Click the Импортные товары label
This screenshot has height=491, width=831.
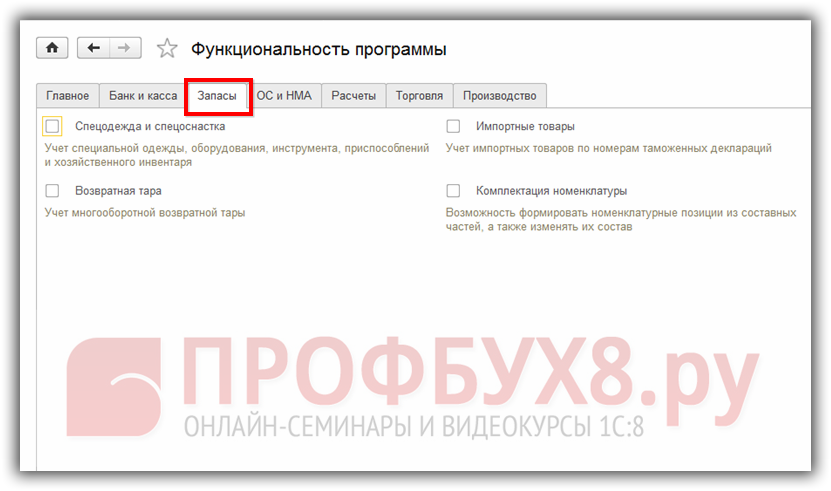[x=525, y=126]
